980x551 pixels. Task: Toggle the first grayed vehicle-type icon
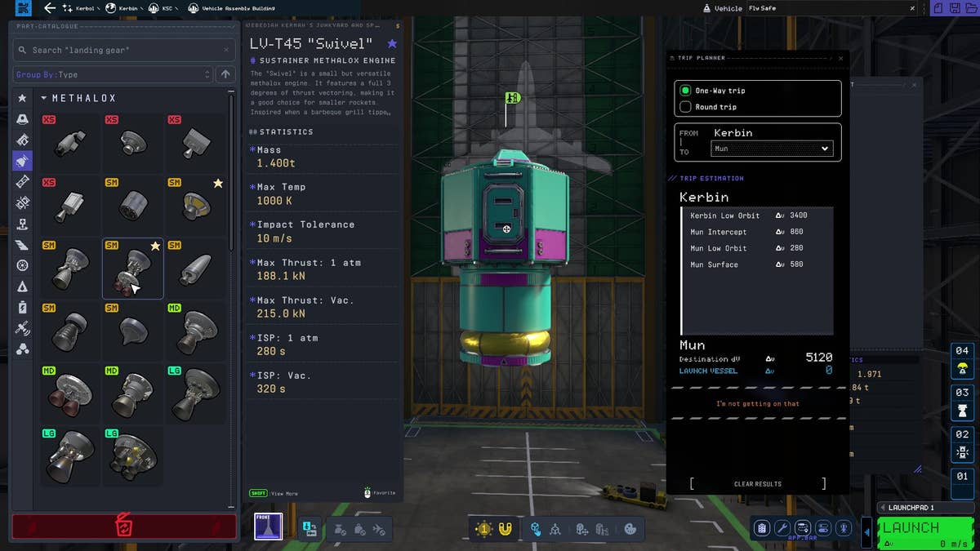coord(341,530)
